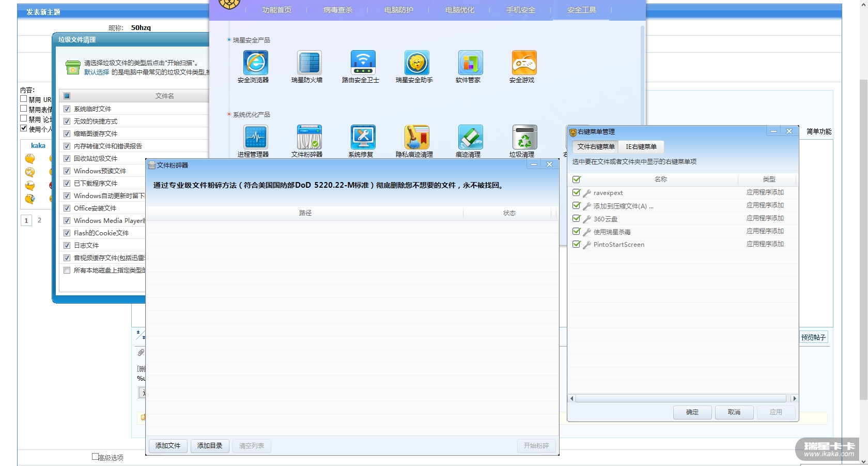Switch to the 安全工具 tab

(x=582, y=10)
